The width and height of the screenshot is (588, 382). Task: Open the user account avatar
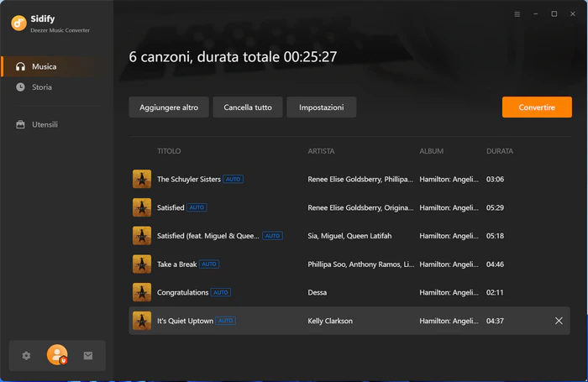click(x=57, y=354)
